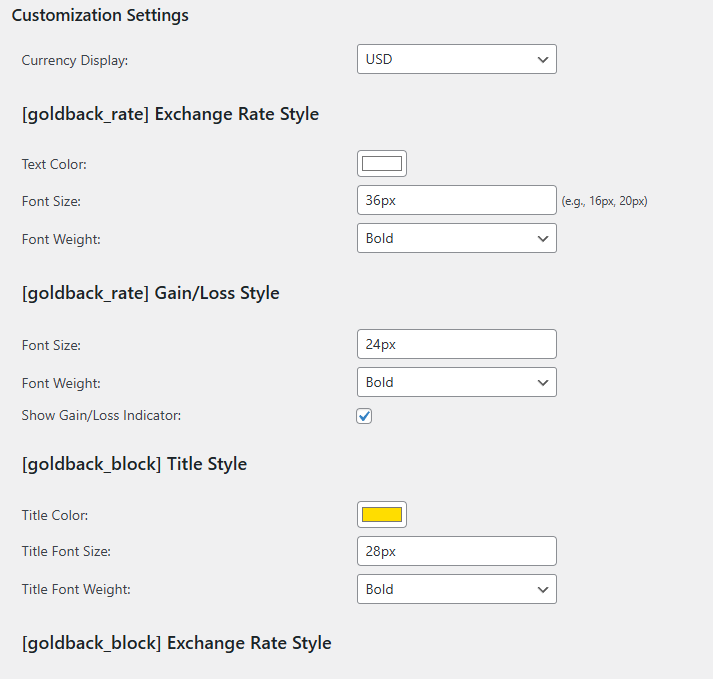713x679 pixels.
Task: Open the Title Font Weight dropdown
Action: coord(456,589)
